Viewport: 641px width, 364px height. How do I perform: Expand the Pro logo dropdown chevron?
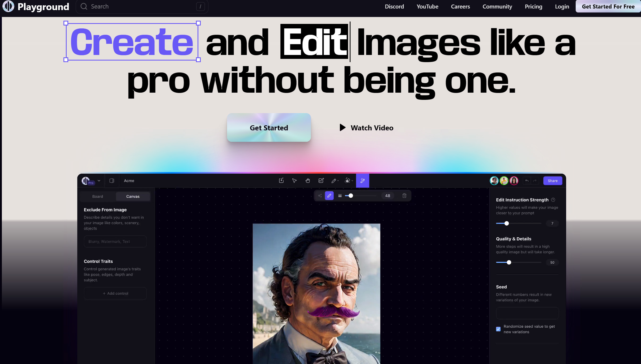pyautogui.click(x=99, y=181)
